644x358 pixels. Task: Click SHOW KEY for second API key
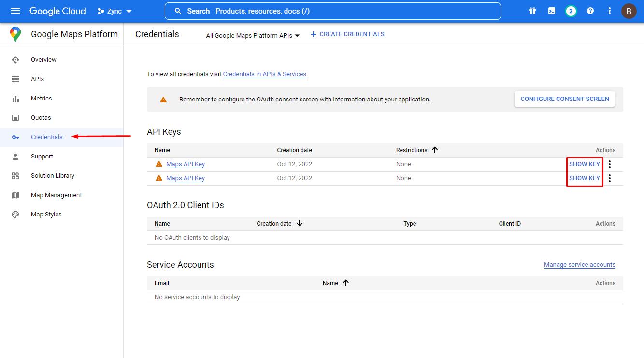point(585,178)
